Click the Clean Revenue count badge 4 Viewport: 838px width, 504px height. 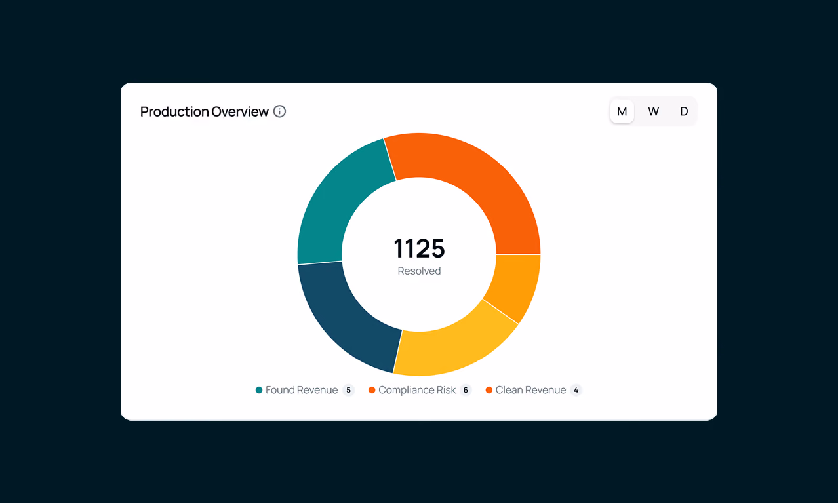click(576, 390)
